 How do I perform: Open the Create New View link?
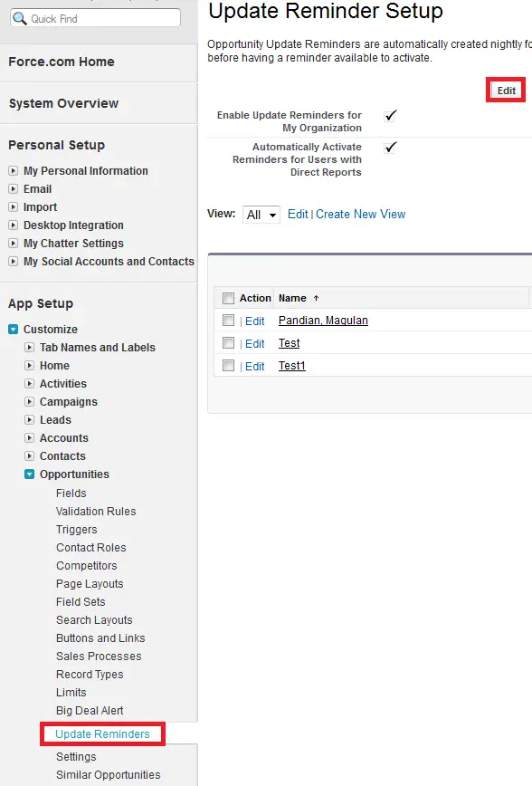pos(361,214)
